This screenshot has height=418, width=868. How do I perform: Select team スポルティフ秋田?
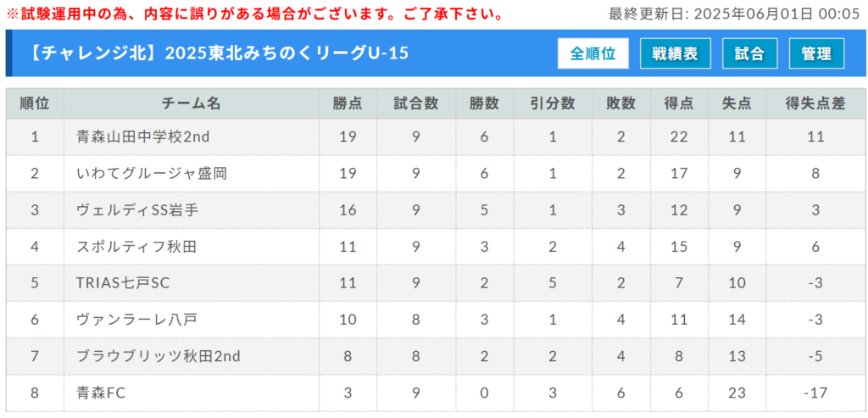(136, 247)
